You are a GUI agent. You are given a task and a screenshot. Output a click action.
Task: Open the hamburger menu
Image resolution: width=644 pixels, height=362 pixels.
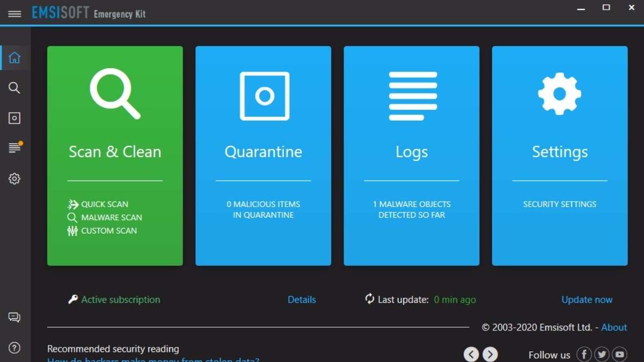tap(14, 14)
